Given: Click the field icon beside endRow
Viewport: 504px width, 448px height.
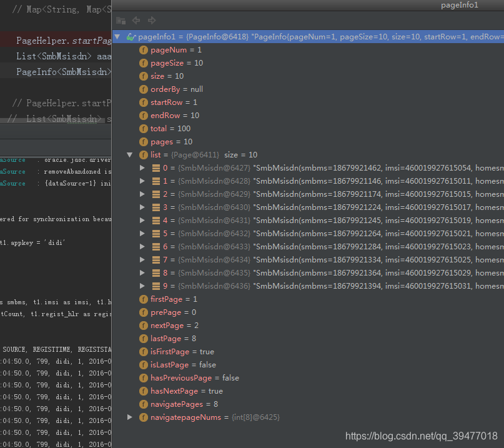Looking at the screenshot, I should click(144, 116).
